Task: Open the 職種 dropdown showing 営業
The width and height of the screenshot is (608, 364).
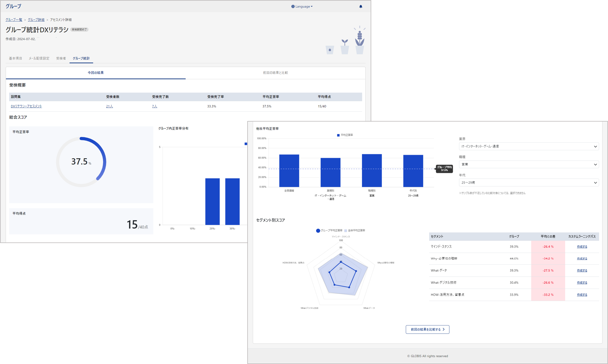Action: (528, 164)
